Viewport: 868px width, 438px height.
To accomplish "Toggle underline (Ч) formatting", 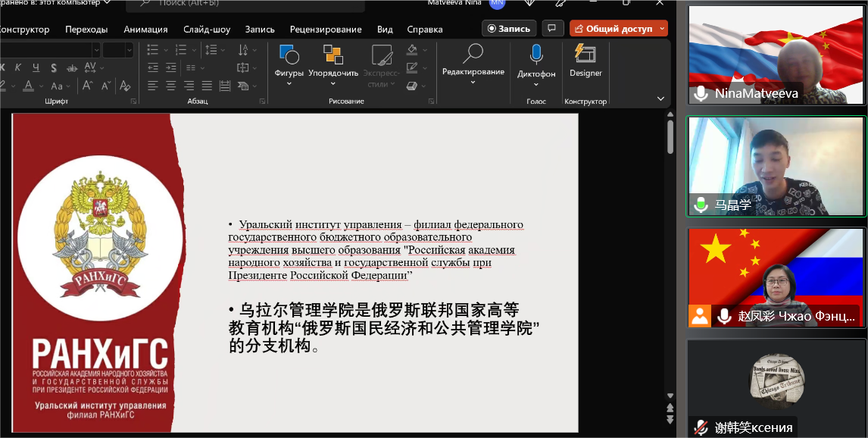I will tap(36, 67).
